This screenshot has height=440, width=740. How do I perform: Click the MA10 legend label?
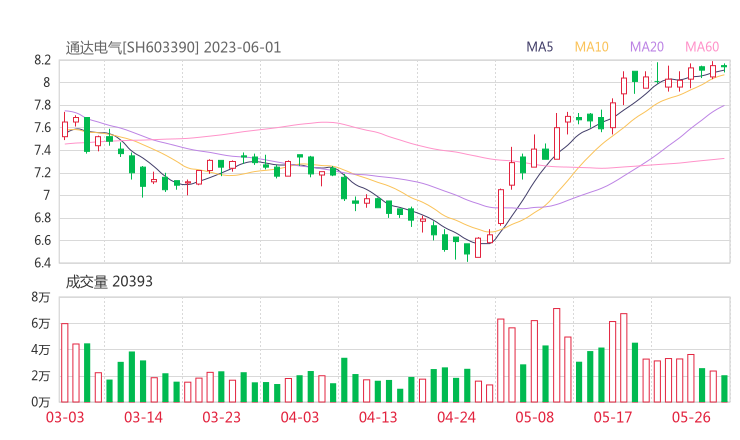coord(591,47)
